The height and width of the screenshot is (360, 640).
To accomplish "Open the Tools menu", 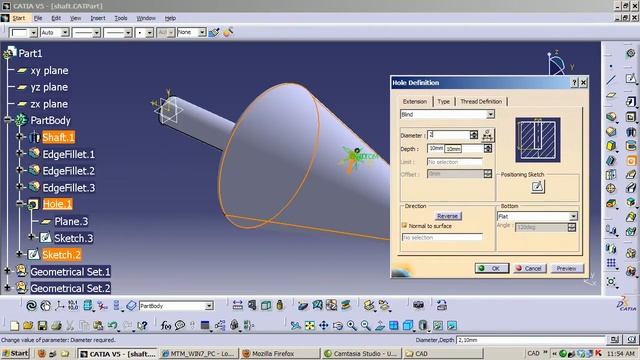I will tap(121, 18).
